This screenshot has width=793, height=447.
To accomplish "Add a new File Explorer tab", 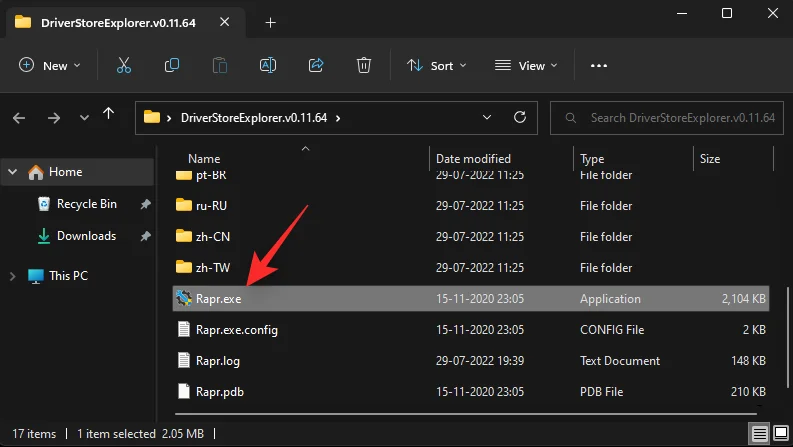I will click(x=271, y=23).
